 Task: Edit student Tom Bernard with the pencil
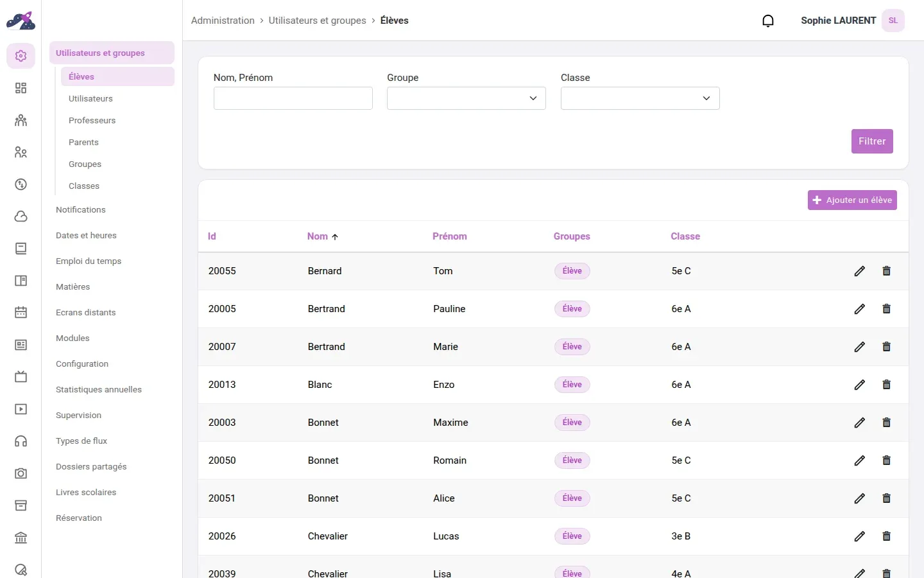click(860, 271)
